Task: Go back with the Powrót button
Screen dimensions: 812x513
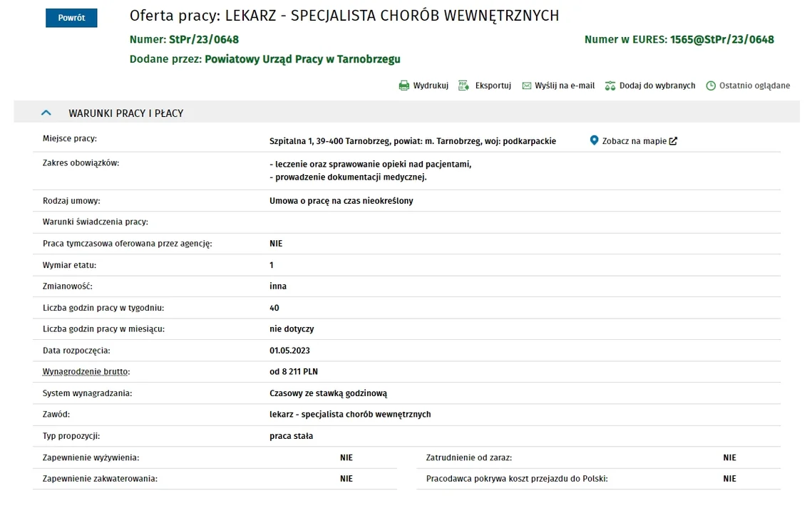Action: coord(71,18)
